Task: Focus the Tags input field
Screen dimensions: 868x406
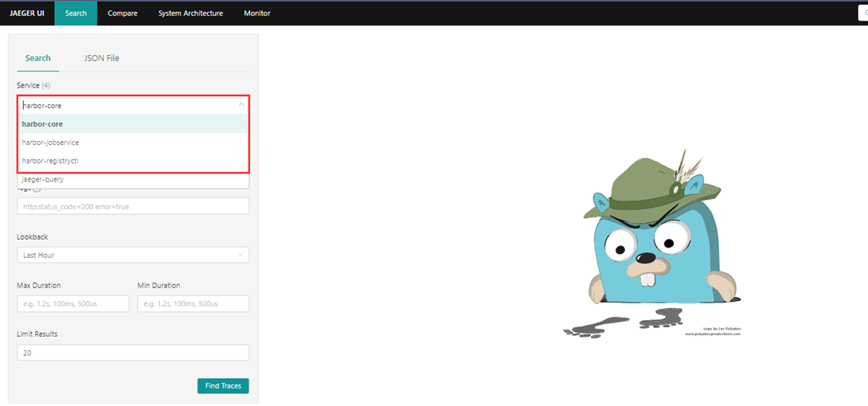Action: pyautogui.click(x=133, y=206)
